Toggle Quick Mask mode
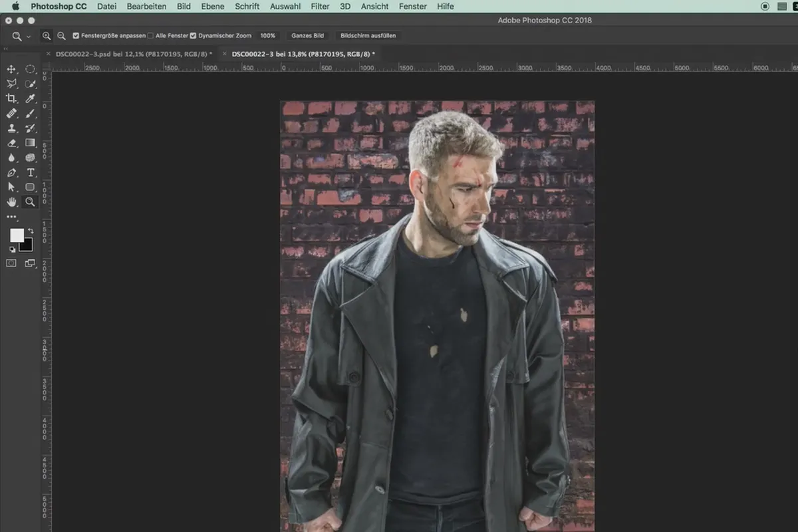The height and width of the screenshot is (532, 798). [11, 263]
